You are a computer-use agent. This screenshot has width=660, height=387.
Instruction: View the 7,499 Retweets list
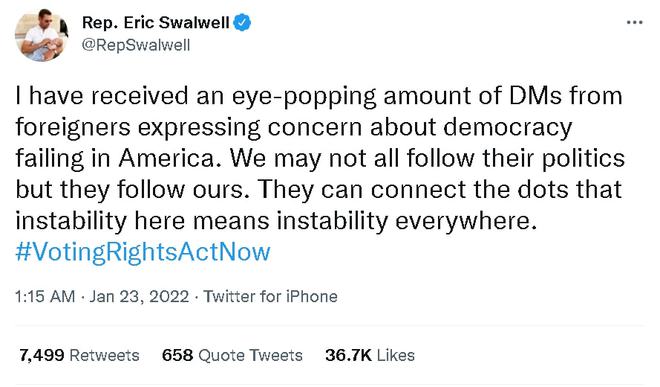point(79,355)
